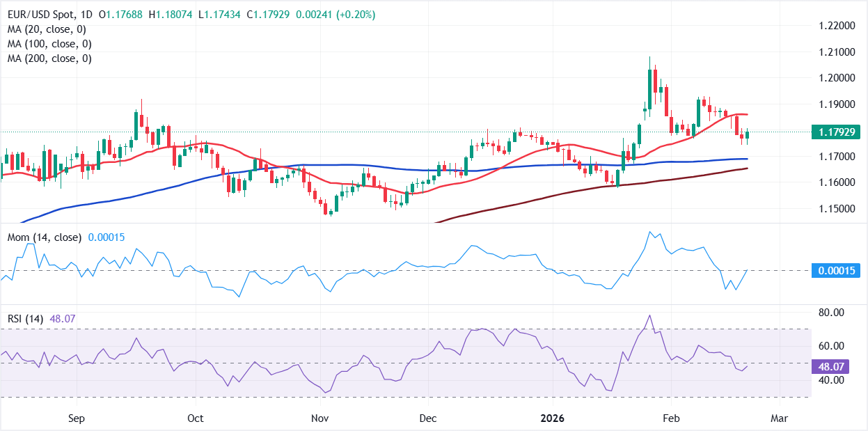Click the current price tag 1.17929
This screenshot has height=431, width=868.
click(x=835, y=131)
